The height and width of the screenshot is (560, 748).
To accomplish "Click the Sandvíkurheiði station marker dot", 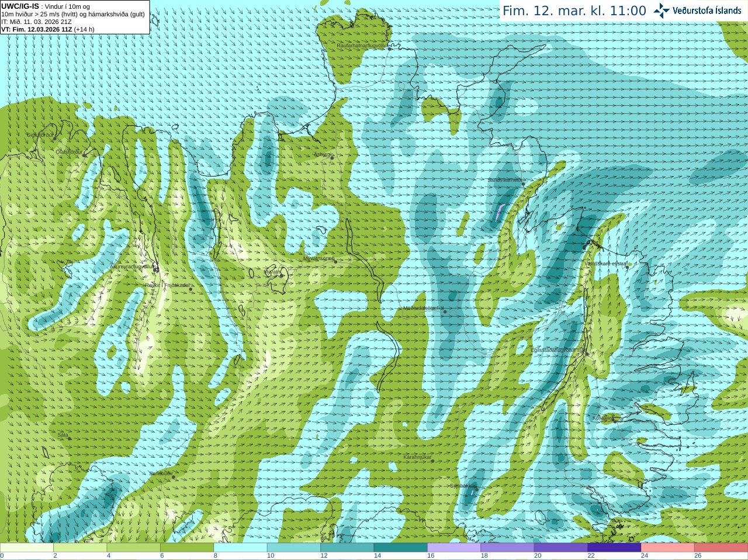I will (524, 184).
